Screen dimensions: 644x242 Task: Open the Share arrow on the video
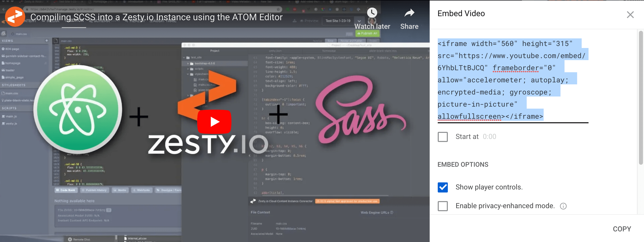[409, 13]
